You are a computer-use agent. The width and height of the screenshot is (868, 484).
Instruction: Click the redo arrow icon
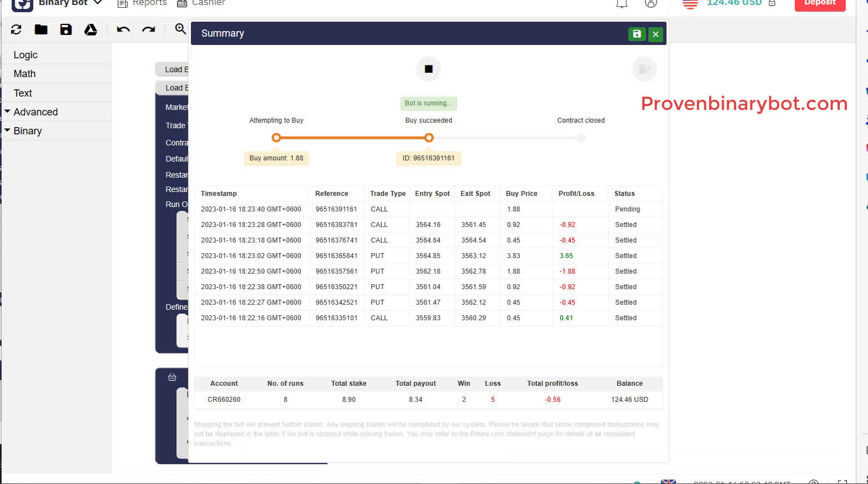(148, 30)
